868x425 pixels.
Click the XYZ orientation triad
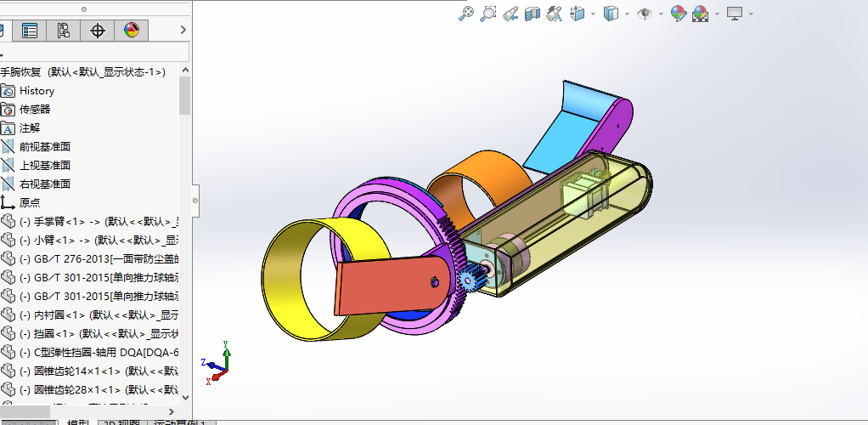coord(217,363)
